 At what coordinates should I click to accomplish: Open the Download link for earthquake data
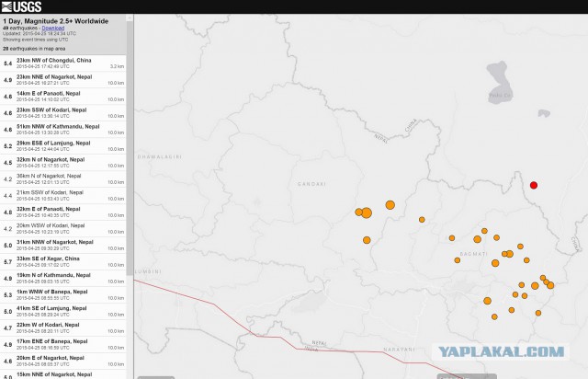(x=53, y=29)
